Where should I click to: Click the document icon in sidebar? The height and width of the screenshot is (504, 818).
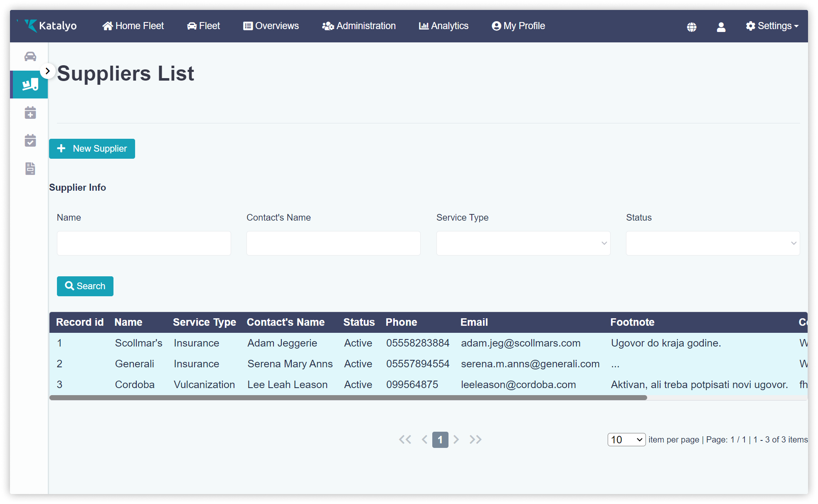click(x=30, y=169)
